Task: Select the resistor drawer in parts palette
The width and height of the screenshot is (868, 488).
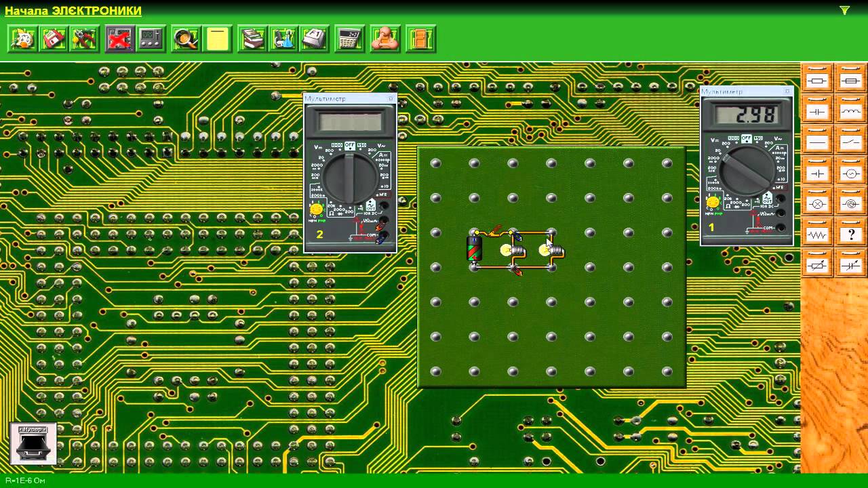Action: pos(818,79)
